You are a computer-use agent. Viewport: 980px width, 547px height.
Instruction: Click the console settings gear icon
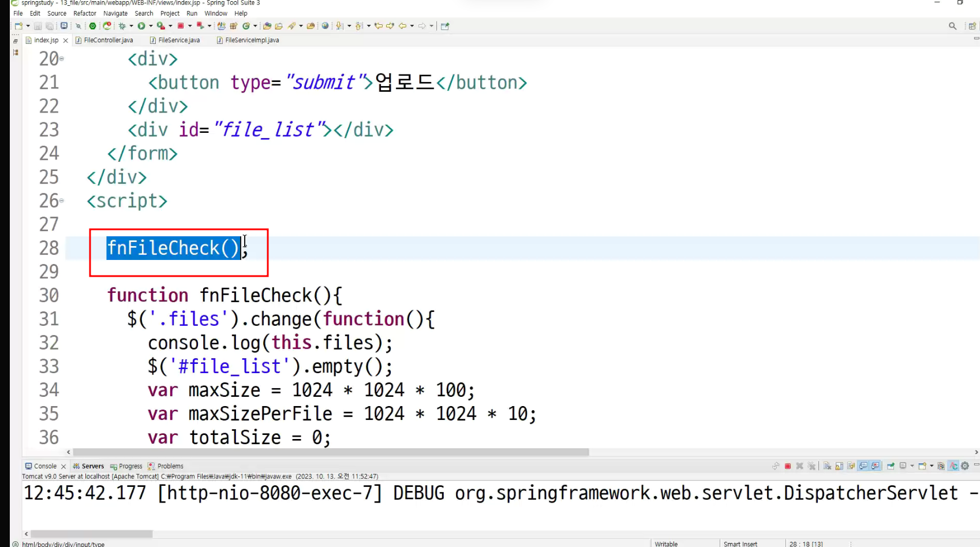point(964,466)
